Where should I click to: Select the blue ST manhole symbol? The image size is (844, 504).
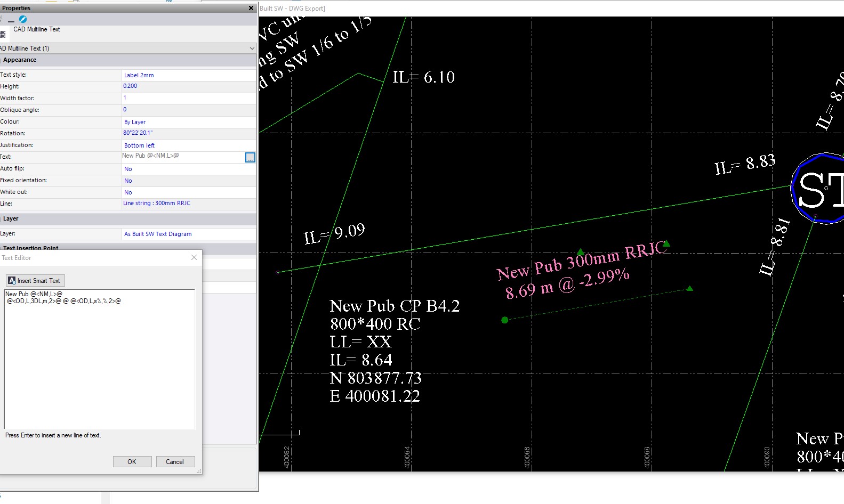coord(818,189)
